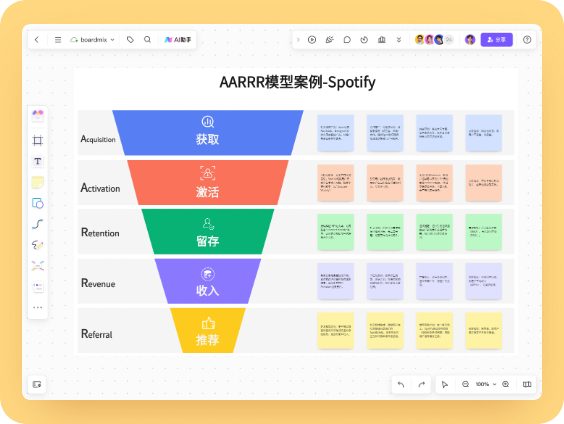This screenshot has height=424, width=564.
Task: Select the blue 获取 funnel segment
Action: click(x=208, y=133)
